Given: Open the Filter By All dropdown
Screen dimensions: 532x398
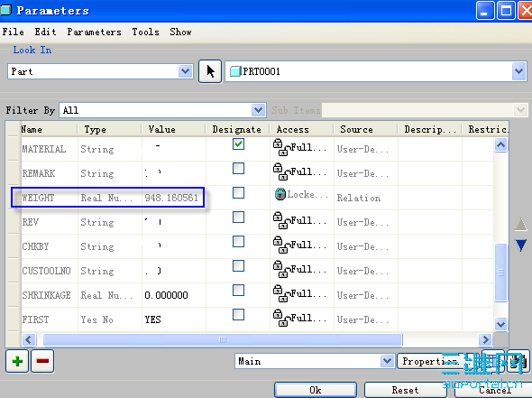Looking at the screenshot, I should click(x=258, y=110).
